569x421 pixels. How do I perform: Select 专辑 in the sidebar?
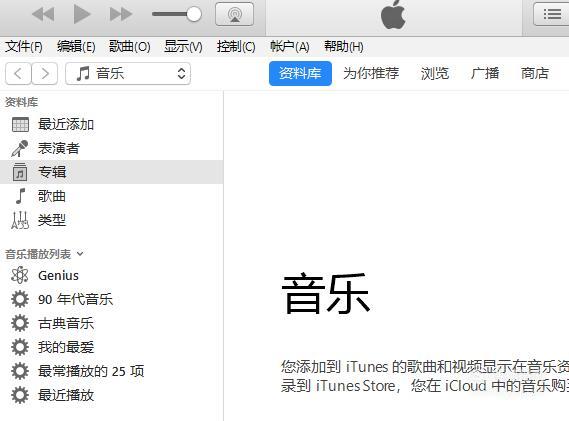point(111,172)
